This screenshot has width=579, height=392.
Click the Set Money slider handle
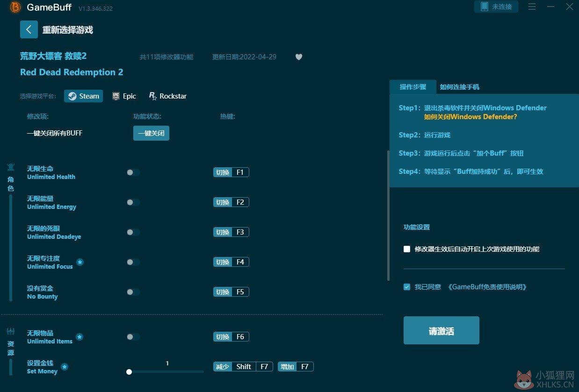(x=129, y=372)
